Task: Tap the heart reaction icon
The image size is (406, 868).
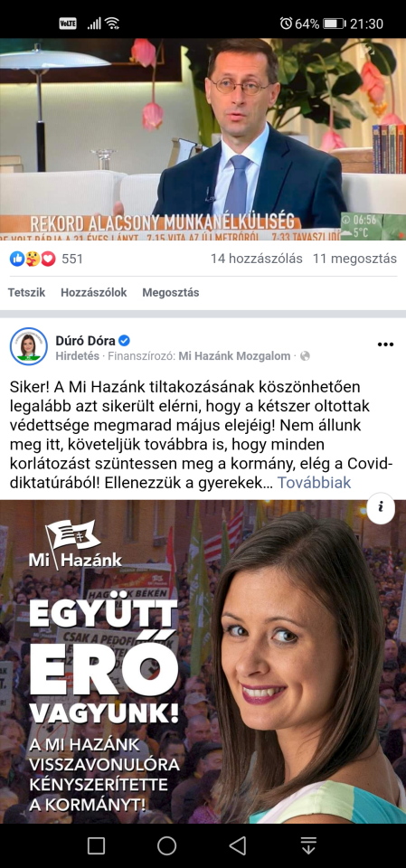Action: 49,259
